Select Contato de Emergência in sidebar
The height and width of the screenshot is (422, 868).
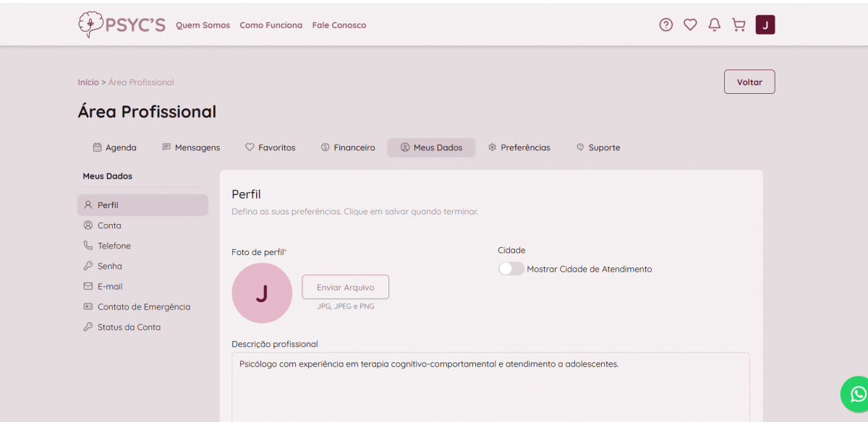(143, 307)
